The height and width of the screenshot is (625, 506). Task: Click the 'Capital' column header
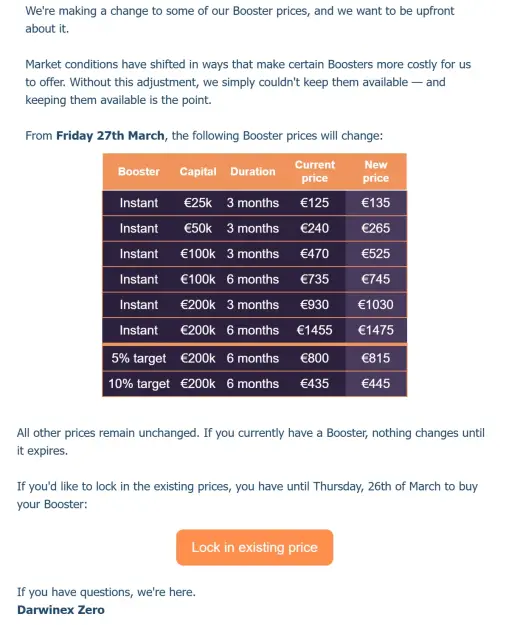pos(198,171)
